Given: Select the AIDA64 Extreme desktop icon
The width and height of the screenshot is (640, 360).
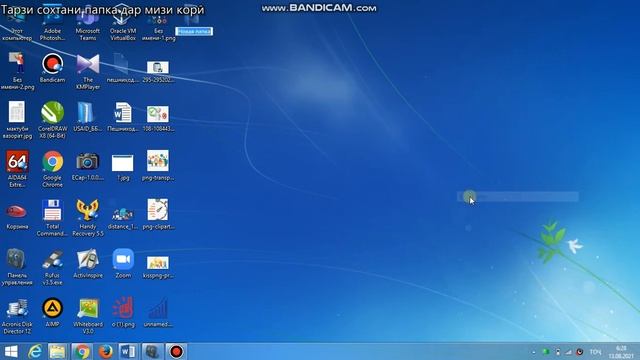Looking at the screenshot, I should tap(17, 169).
